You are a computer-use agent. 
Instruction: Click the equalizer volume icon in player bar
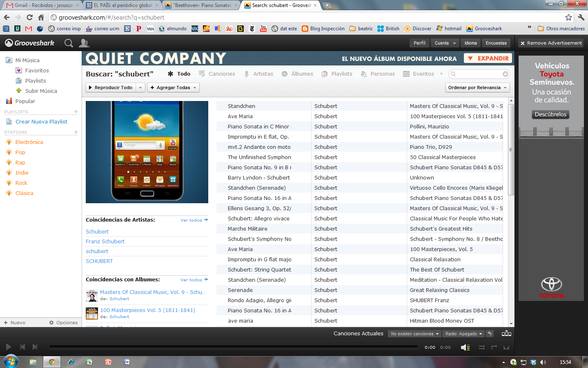(x=465, y=347)
